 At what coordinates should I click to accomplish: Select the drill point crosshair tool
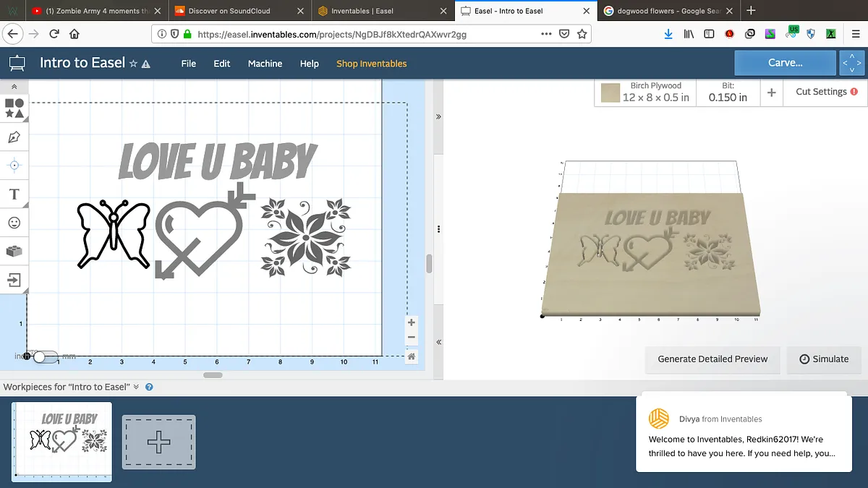click(x=14, y=166)
